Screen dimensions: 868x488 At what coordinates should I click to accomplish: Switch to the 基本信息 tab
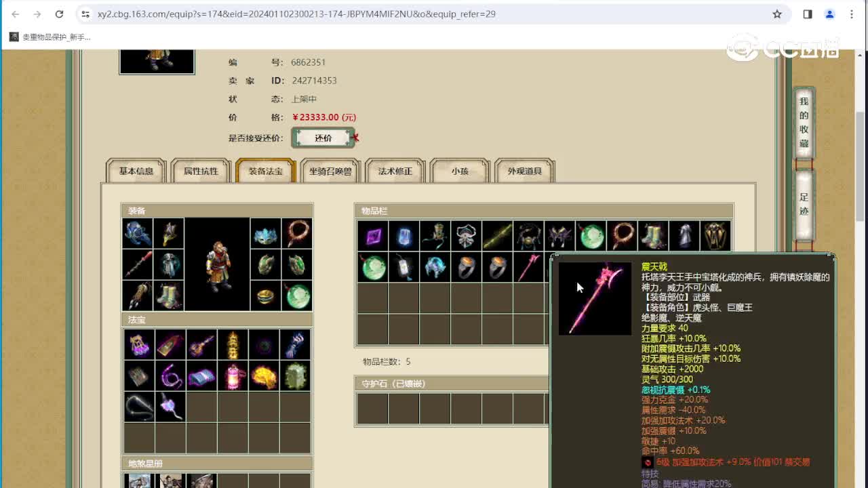(136, 171)
